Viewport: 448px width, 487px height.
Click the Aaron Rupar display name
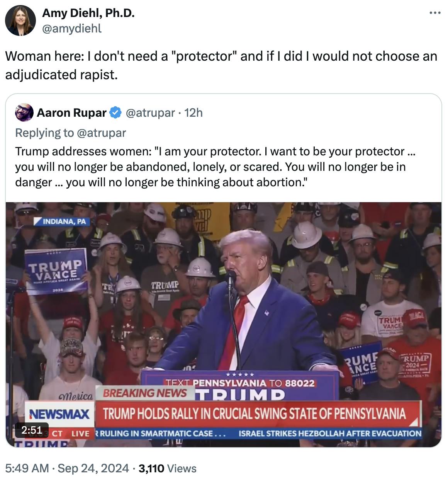(71, 112)
